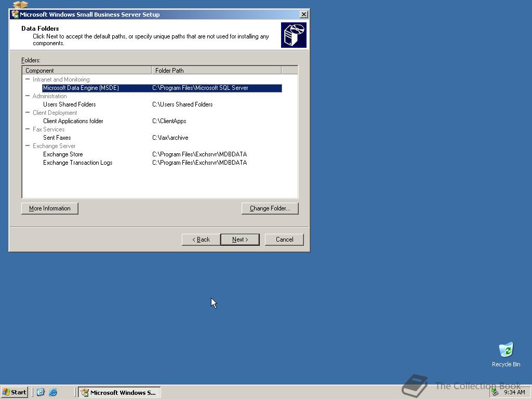Collapse the Exchange Server group
This screenshot has width=532, height=399.
(28, 145)
